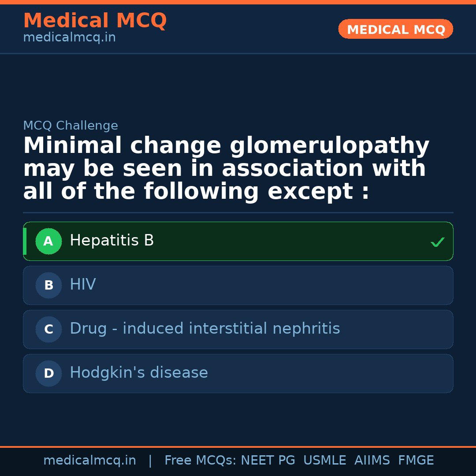Image resolution: width=476 pixels, height=476 pixels.
Task: Select Drug - induced interstitial nephritis text
Action: [205, 329]
